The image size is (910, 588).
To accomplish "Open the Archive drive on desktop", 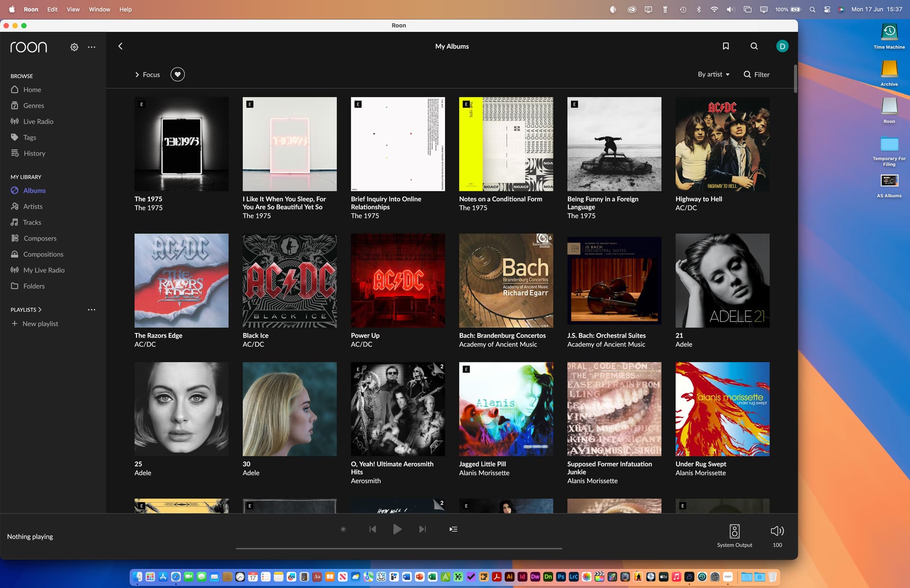I will (889, 73).
